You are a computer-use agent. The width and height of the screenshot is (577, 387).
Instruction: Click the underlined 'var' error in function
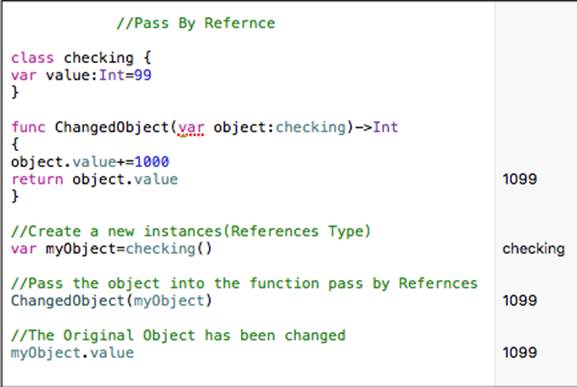click(191, 128)
